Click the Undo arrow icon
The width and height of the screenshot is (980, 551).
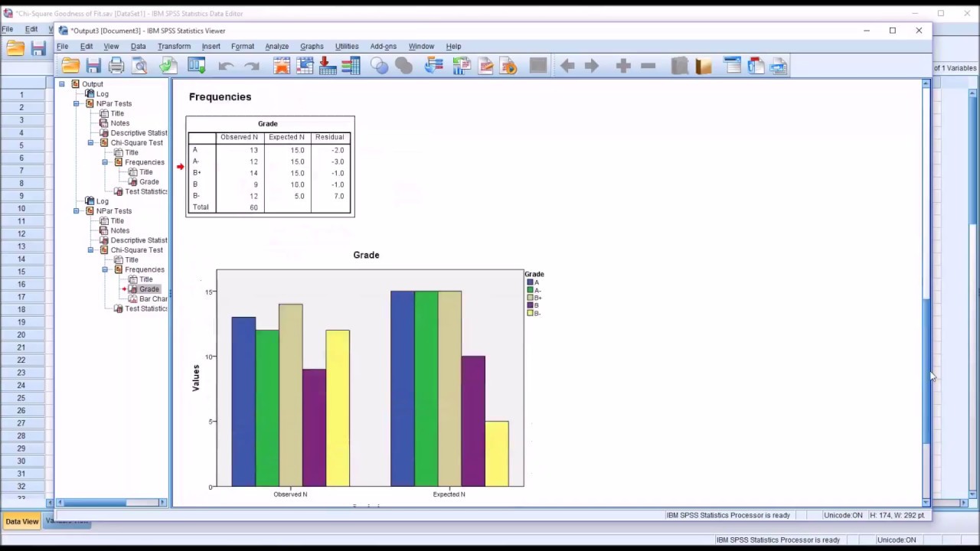click(x=226, y=66)
